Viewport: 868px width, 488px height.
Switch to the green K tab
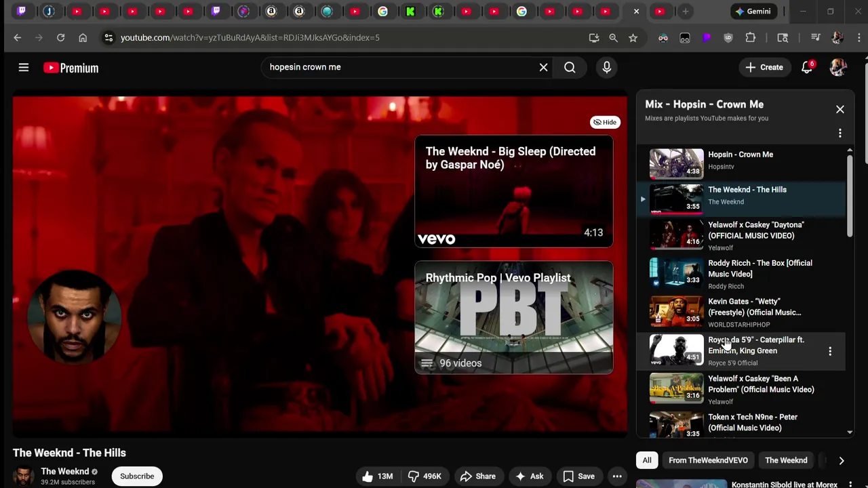click(x=410, y=11)
